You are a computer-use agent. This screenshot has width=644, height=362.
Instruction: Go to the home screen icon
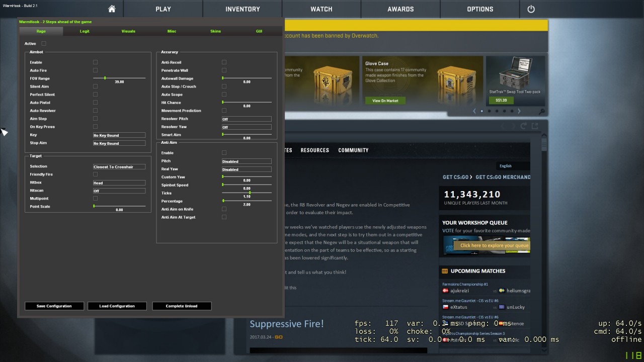click(112, 9)
